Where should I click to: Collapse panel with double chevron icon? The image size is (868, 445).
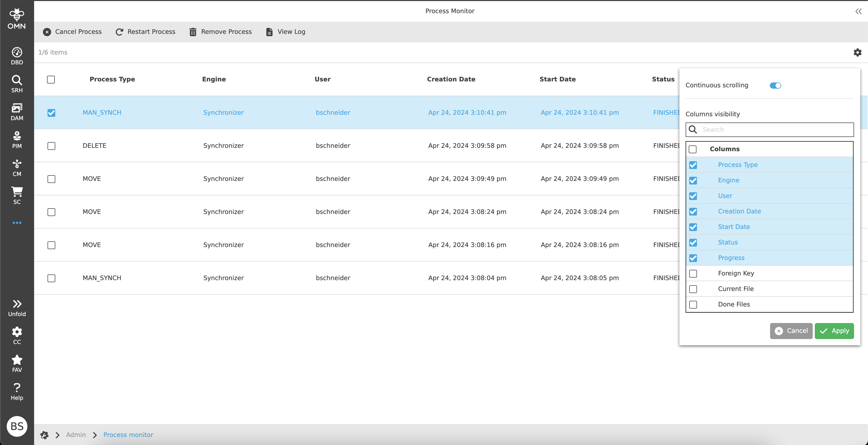point(858,11)
